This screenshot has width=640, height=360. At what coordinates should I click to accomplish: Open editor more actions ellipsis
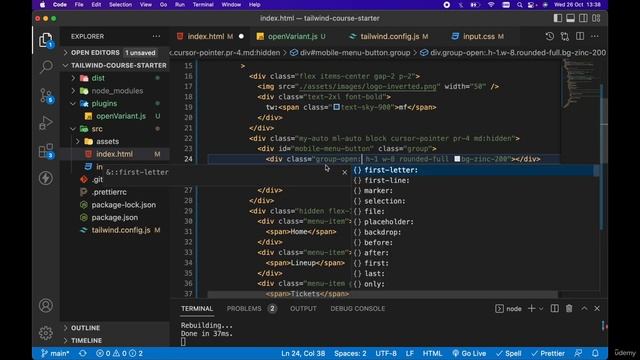[x=595, y=36]
